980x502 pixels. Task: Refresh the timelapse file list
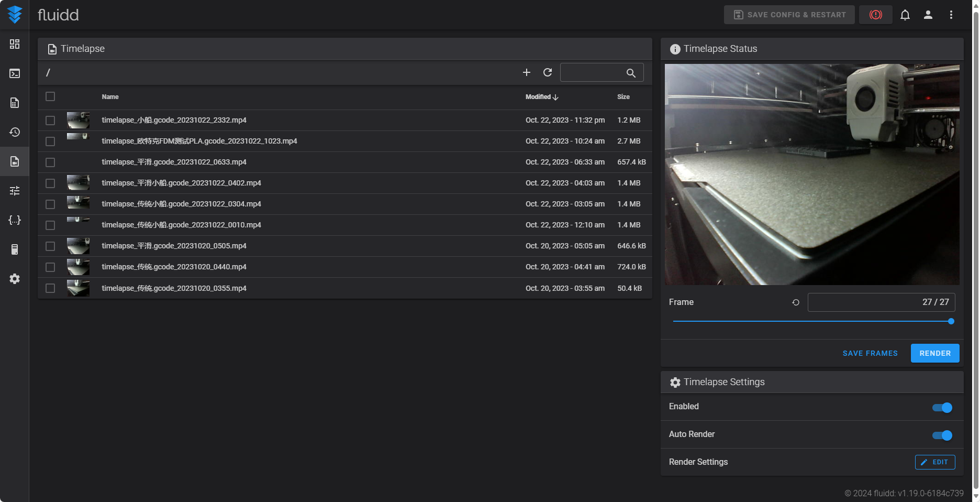coord(548,72)
